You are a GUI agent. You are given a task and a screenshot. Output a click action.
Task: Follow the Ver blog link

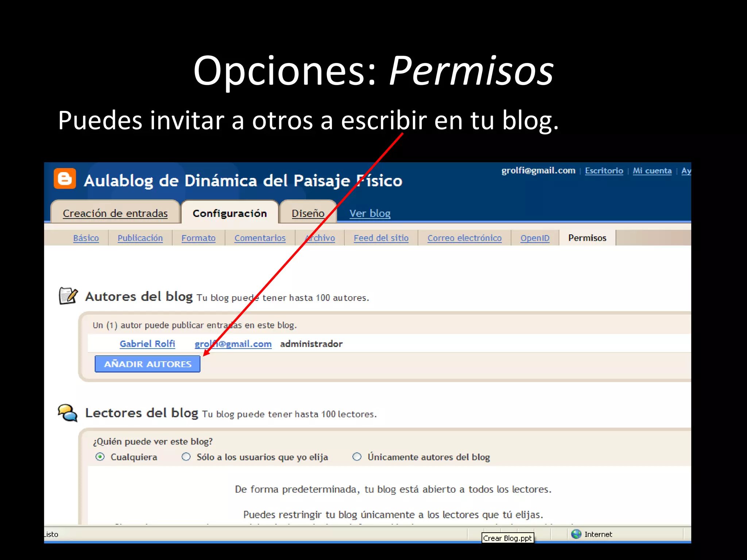pyautogui.click(x=370, y=213)
